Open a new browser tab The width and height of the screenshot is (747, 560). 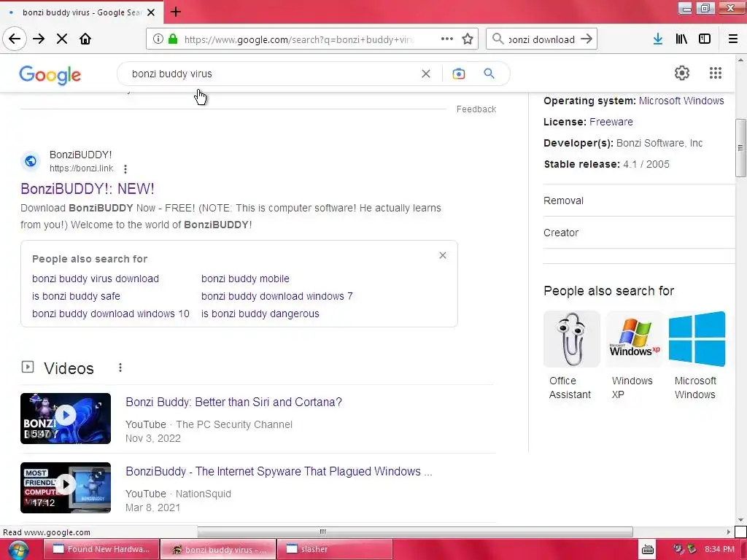coord(175,12)
